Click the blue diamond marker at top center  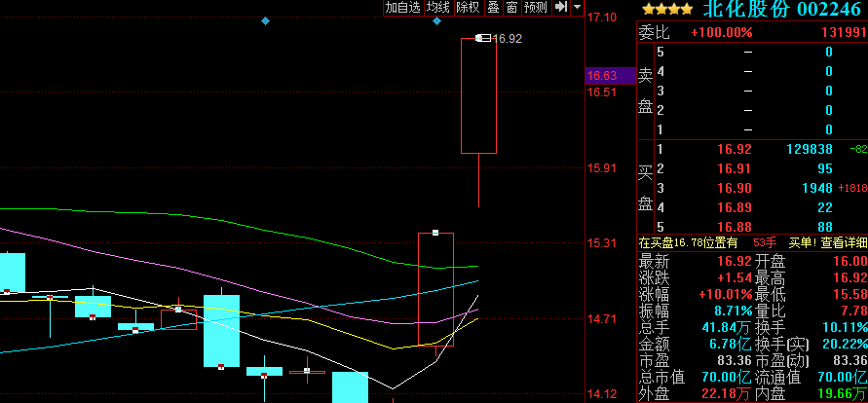coord(265,20)
